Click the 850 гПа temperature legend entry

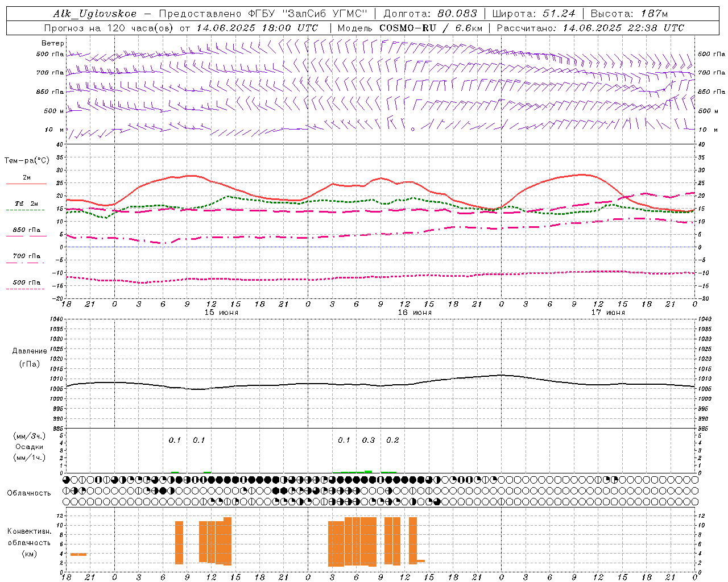pos(26,230)
